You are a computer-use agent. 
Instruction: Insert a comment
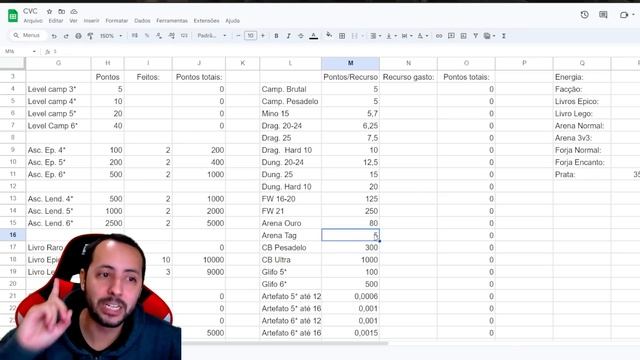pyautogui.click(x=451, y=36)
